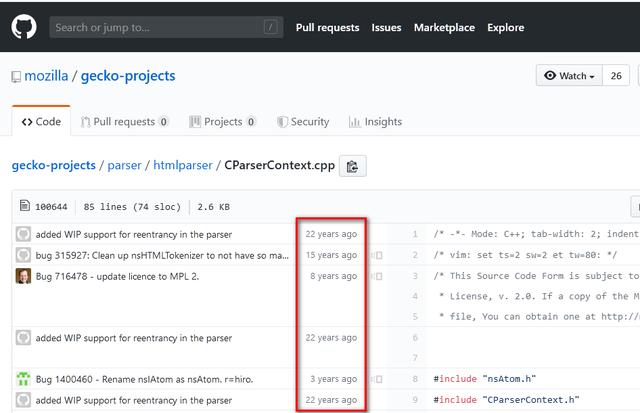Copy file path with clipboard icon
The image size is (640, 413).
click(x=353, y=166)
